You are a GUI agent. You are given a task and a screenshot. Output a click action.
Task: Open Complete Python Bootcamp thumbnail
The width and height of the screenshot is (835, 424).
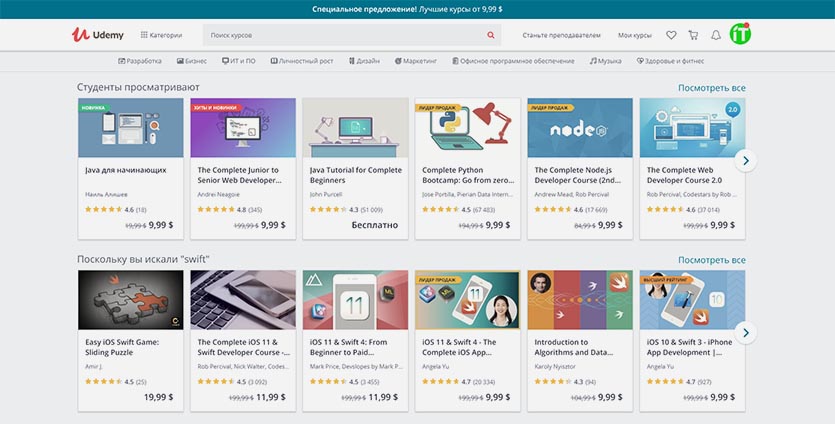468,128
